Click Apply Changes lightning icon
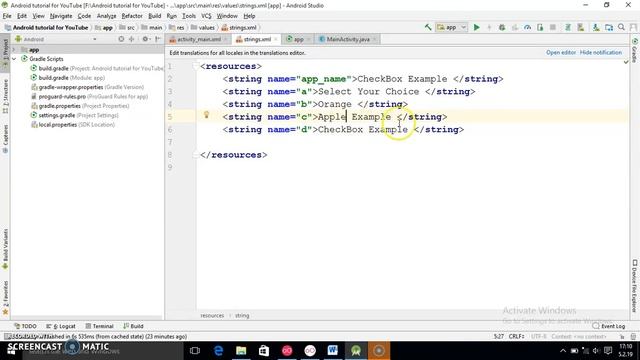Image resolution: width=640 pixels, height=360 pixels. (x=489, y=27)
